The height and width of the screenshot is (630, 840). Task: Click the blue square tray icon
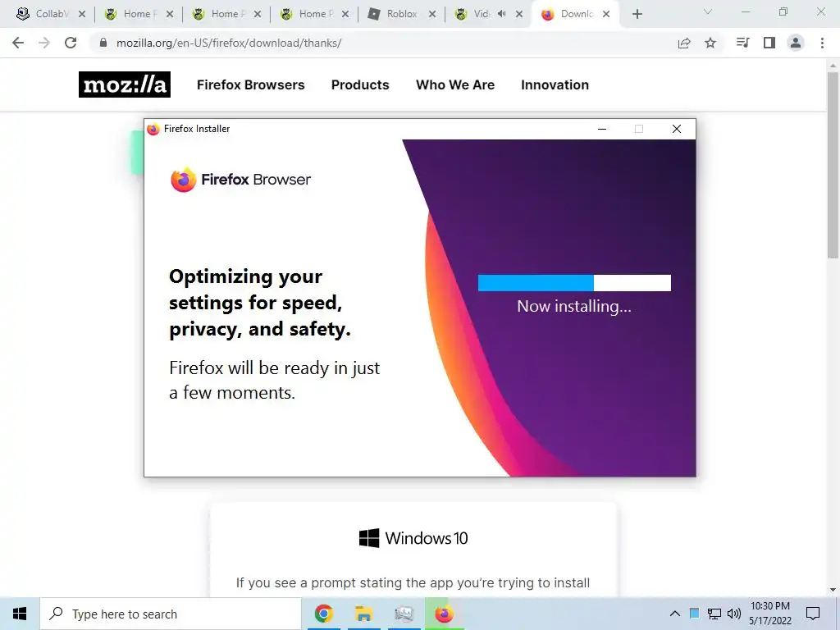pyautogui.click(x=694, y=614)
